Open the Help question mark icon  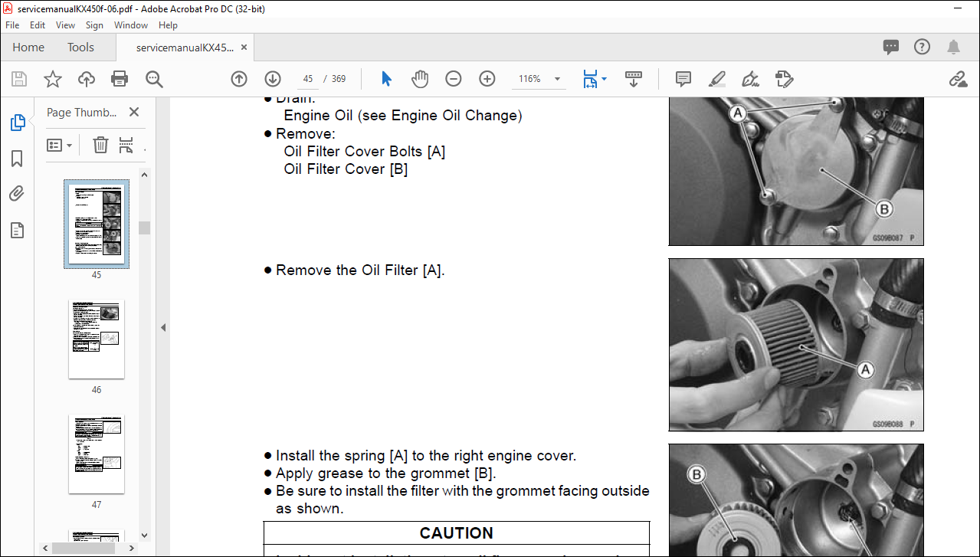click(922, 47)
